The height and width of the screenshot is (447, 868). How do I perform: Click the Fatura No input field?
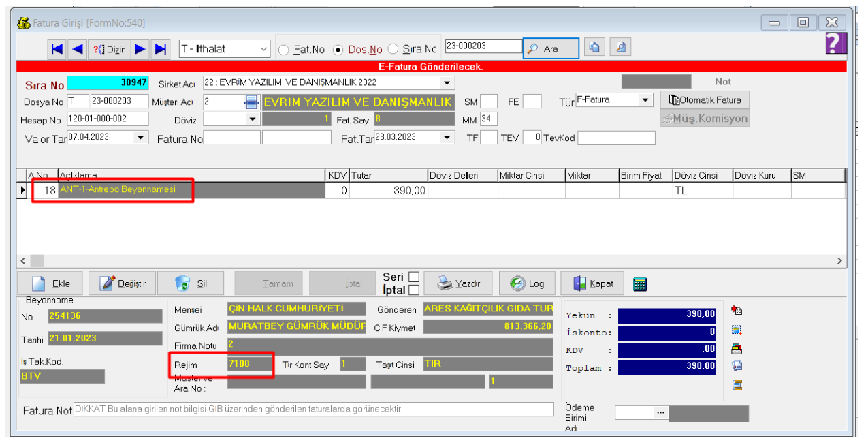231,138
